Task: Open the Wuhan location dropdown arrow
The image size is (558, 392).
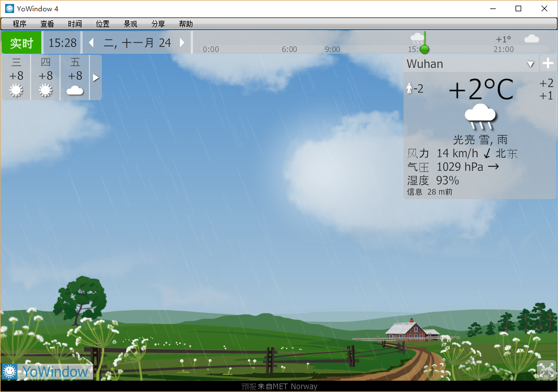Action: coord(530,64)
